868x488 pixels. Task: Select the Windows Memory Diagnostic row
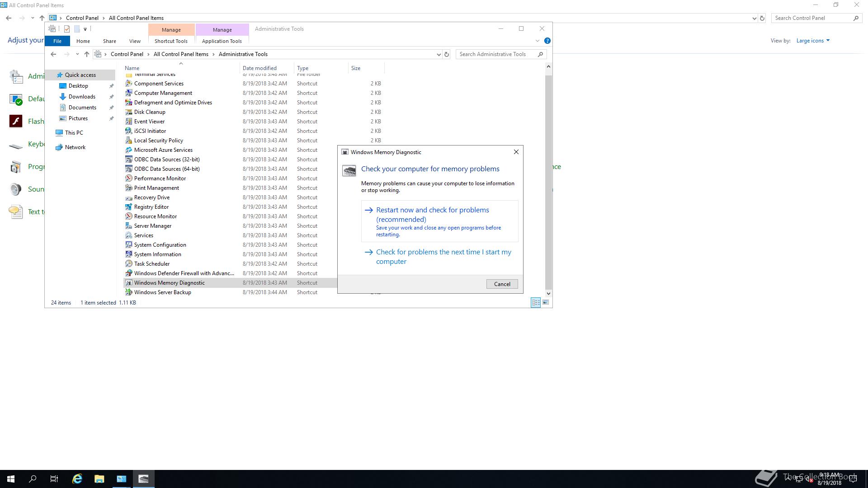tap(231, 283)
